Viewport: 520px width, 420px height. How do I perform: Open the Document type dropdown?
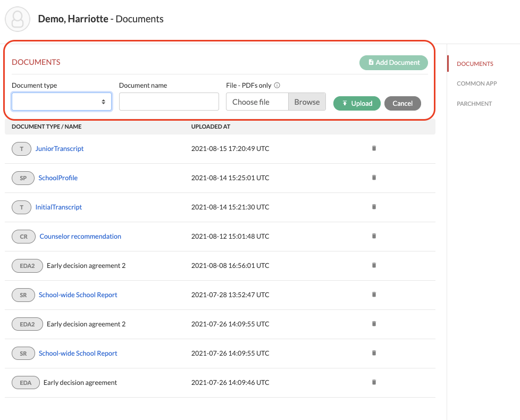[62, 102]
